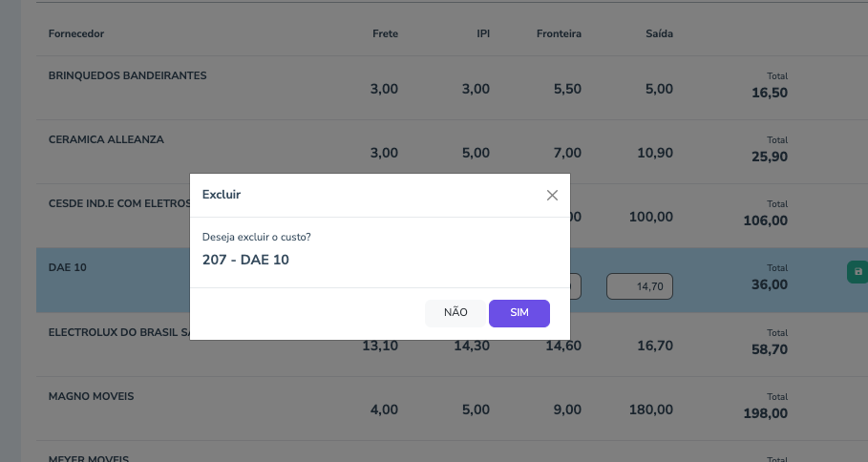Cancel deletion with NÃO button
The height and width of the screenshot is (462, 868).
(455, 313)
